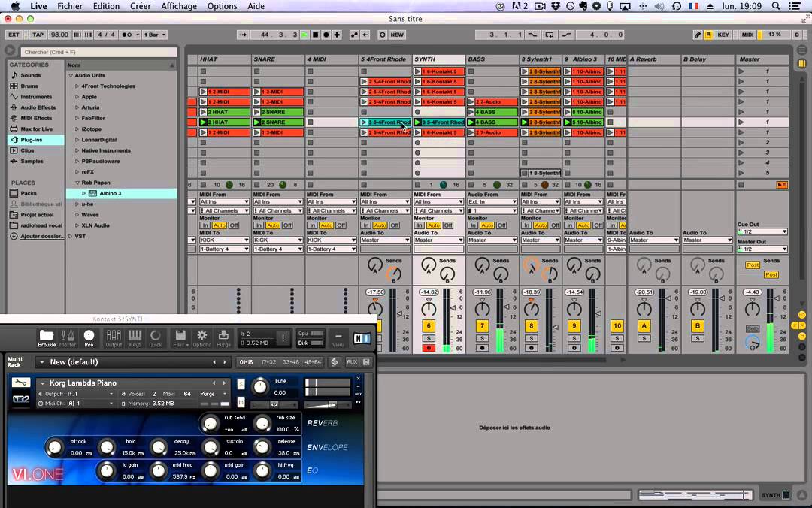Screen dimensions: 812x508
Task: Open HHAT MIDI To KICK dropdown
Action: coord(225,240)
